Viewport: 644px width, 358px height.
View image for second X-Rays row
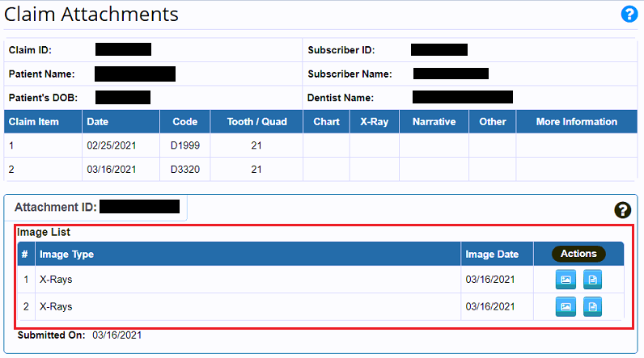point(566,306)
